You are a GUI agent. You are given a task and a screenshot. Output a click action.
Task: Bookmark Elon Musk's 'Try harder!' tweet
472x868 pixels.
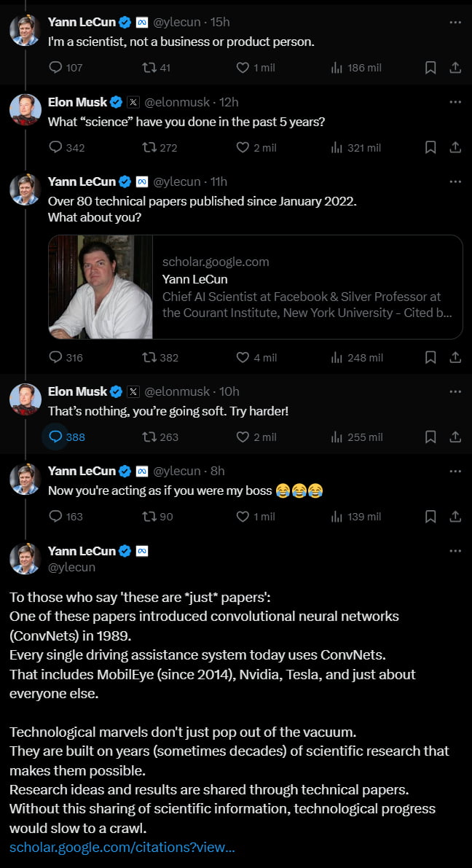430,437
